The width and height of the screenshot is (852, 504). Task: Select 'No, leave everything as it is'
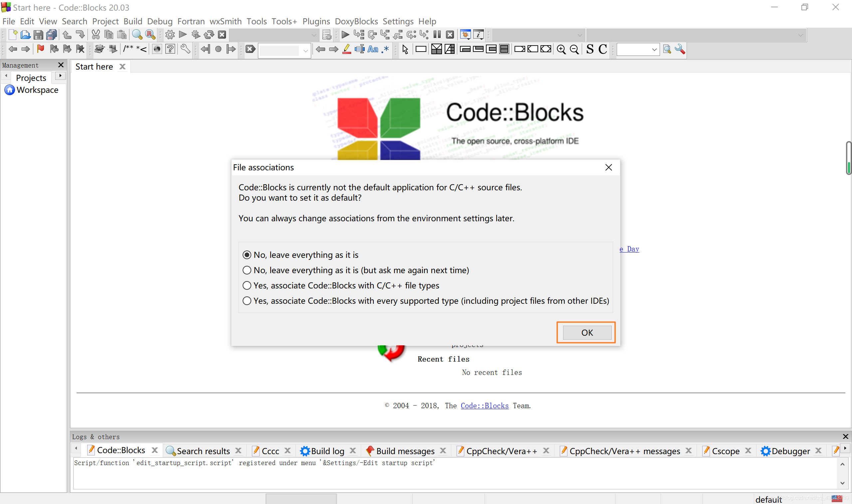pyautogui.click(x=246, y=254)
